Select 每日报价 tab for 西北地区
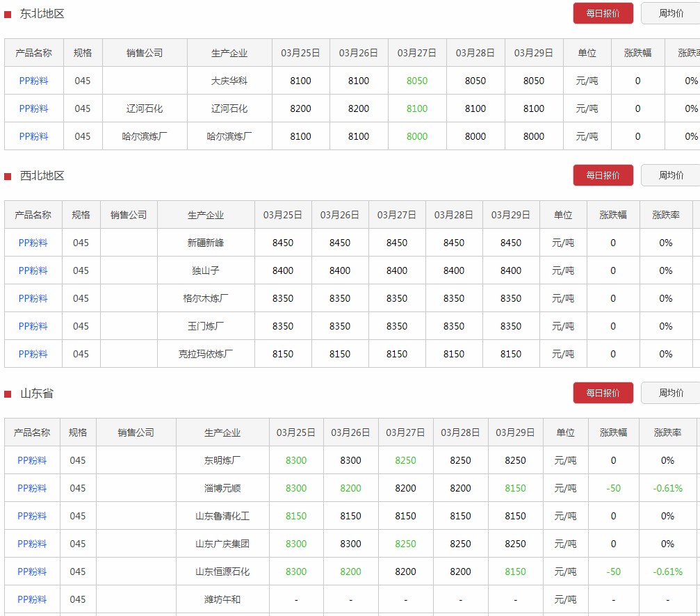This screenshot has width=700, height=616. (603, 175)
